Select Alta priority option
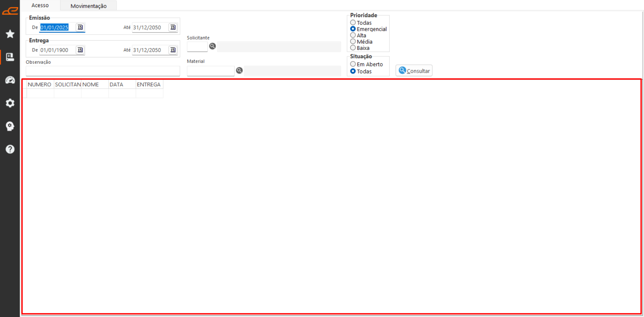Image resolution: width=644 pixels, height=317 pixels. coord(353,35)
